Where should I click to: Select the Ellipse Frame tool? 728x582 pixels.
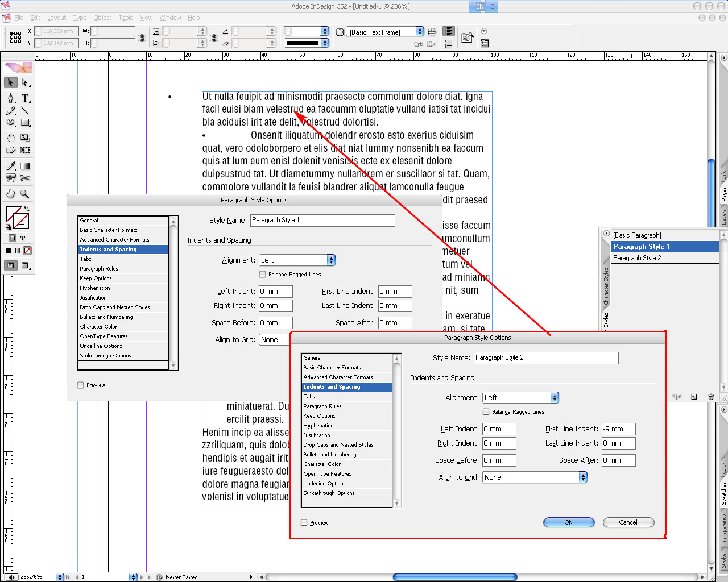click(x=10, y=123)
